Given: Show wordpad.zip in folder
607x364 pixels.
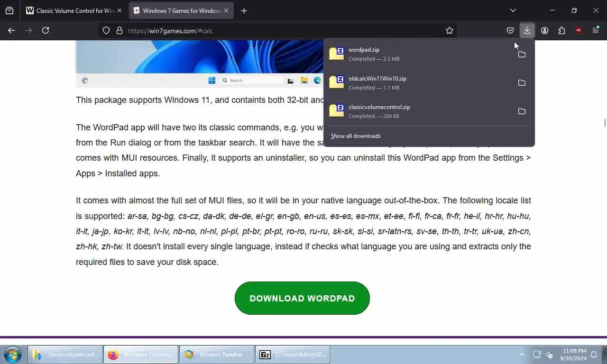Looking at the screenshot, I should tap(522, 55).
